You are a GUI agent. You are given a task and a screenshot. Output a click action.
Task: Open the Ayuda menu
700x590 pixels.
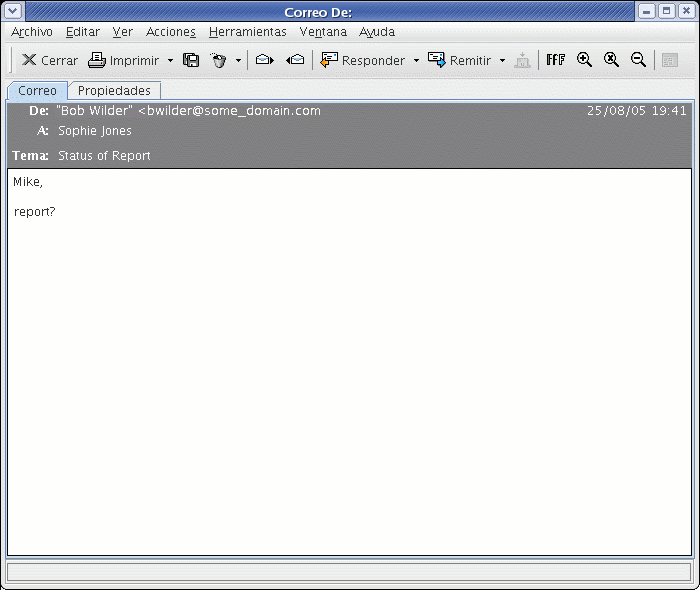pos(377,32)
